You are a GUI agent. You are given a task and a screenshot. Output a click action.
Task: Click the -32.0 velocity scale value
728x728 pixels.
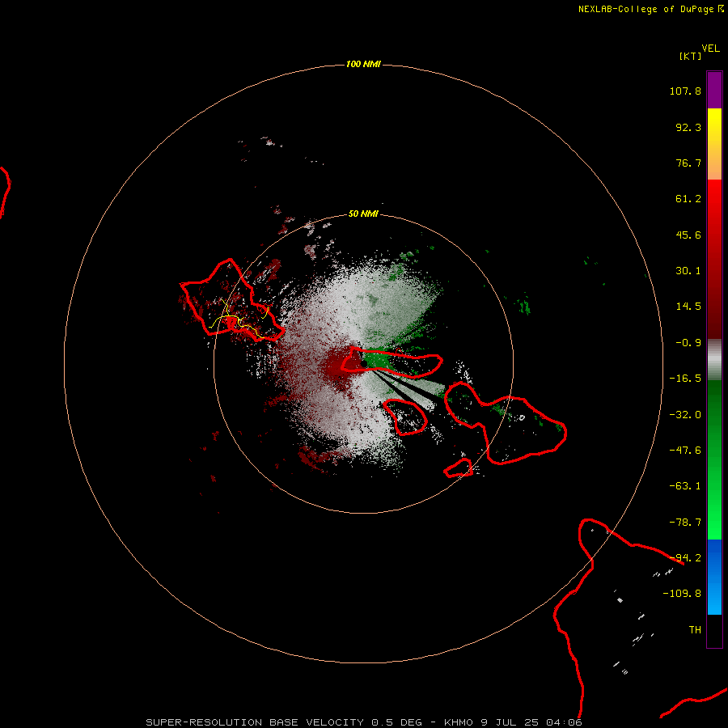(685, 415)
